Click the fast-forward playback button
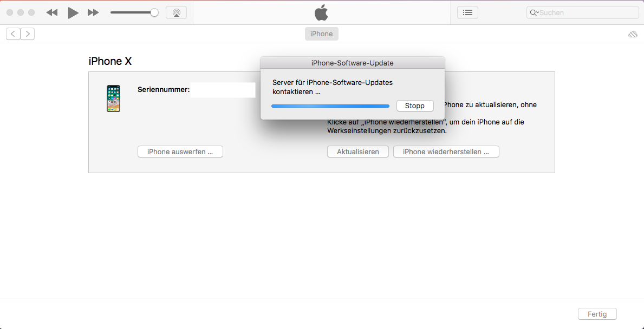644x329 pixels. tap(93, 13)
